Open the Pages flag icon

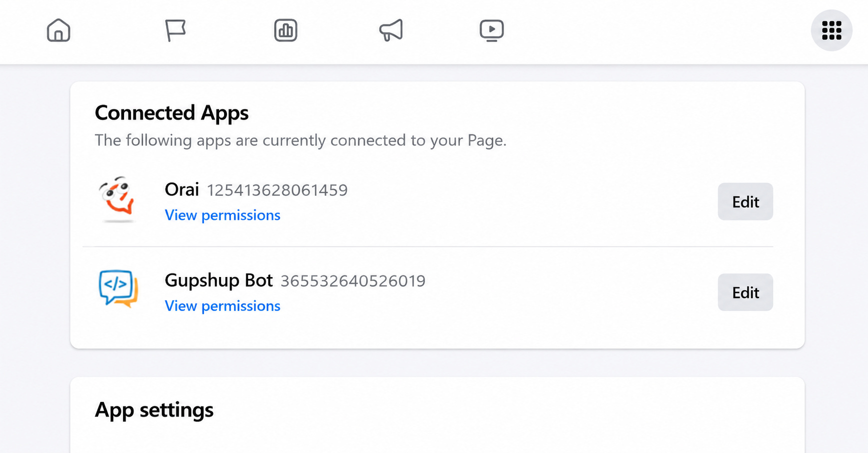[x=175, y=30]
